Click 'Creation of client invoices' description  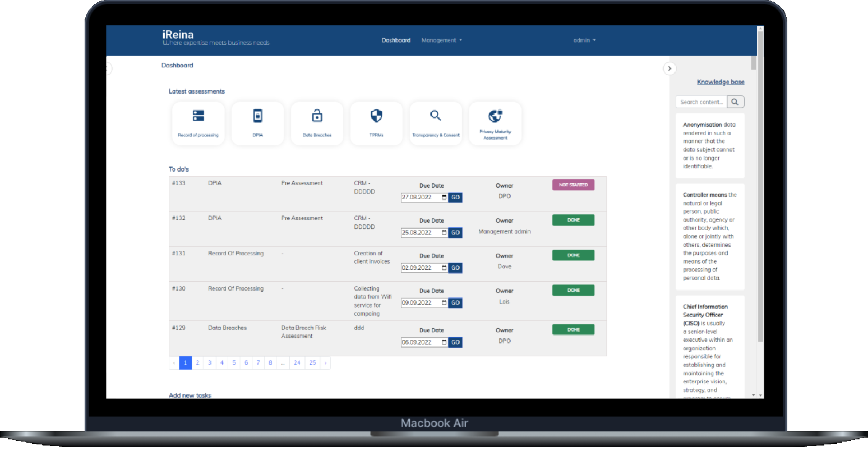372,258
